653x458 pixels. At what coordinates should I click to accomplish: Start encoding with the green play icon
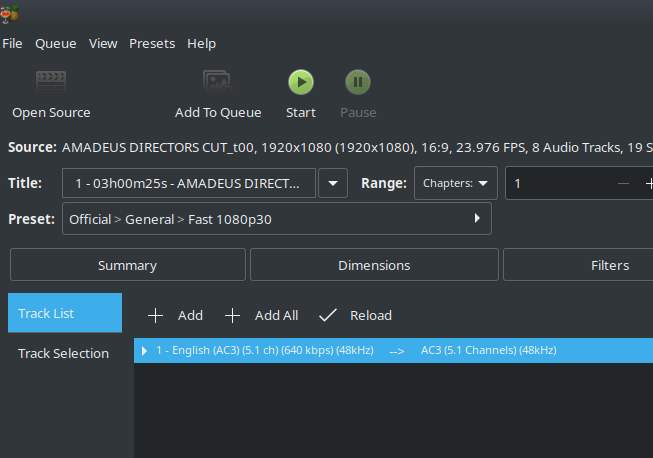(x=301, y=82)
